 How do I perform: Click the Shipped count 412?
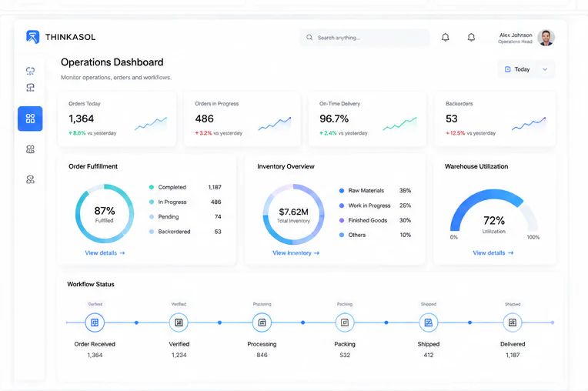(x=428, y=355)
